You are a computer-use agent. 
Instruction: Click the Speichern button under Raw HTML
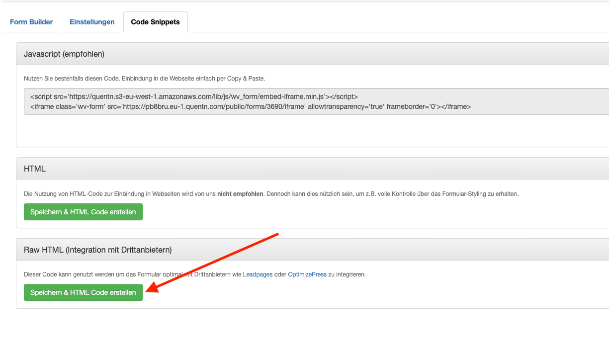click(83, 292)
